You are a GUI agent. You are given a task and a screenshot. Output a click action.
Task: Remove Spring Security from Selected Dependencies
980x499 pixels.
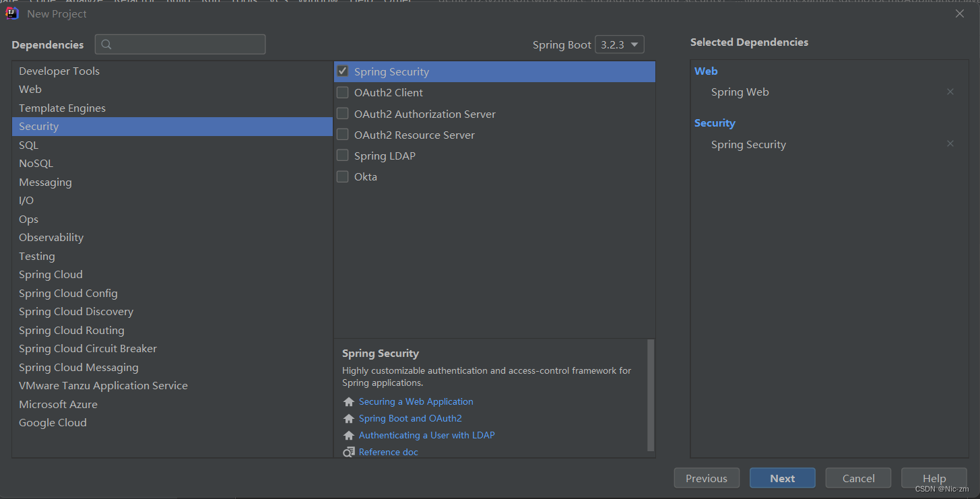(x=950, y=143)
